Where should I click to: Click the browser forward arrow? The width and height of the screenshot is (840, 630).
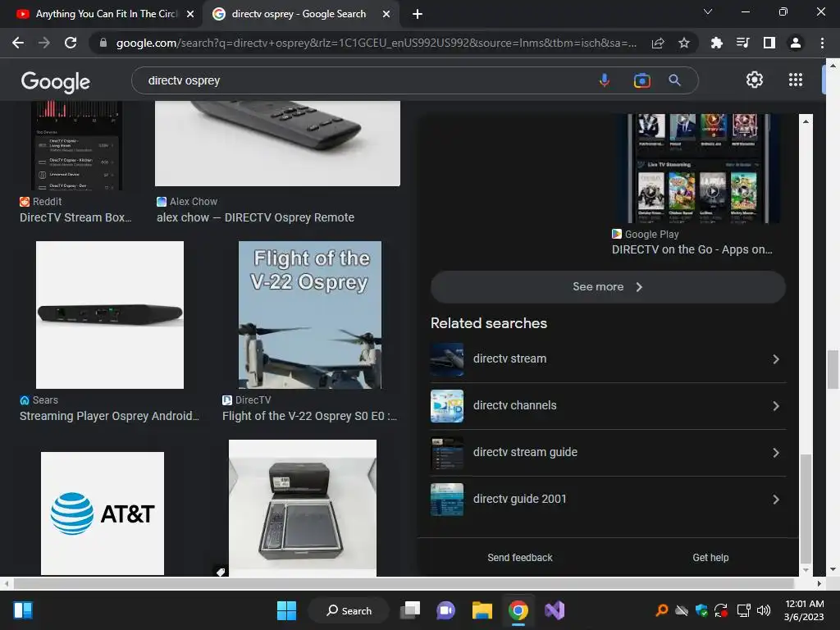44,43
